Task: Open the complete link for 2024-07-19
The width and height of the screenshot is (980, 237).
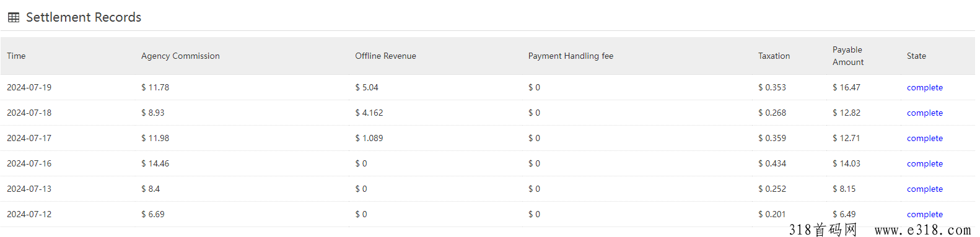Action: [925, 87]
